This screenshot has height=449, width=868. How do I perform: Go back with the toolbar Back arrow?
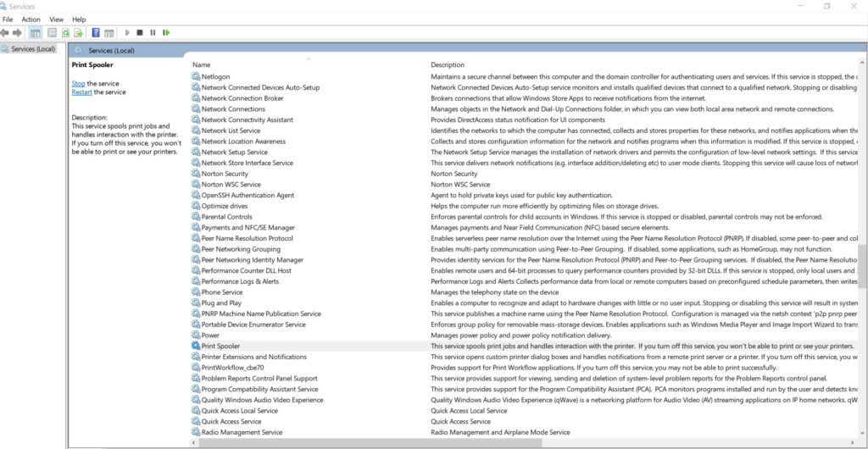tap(5, 33)
